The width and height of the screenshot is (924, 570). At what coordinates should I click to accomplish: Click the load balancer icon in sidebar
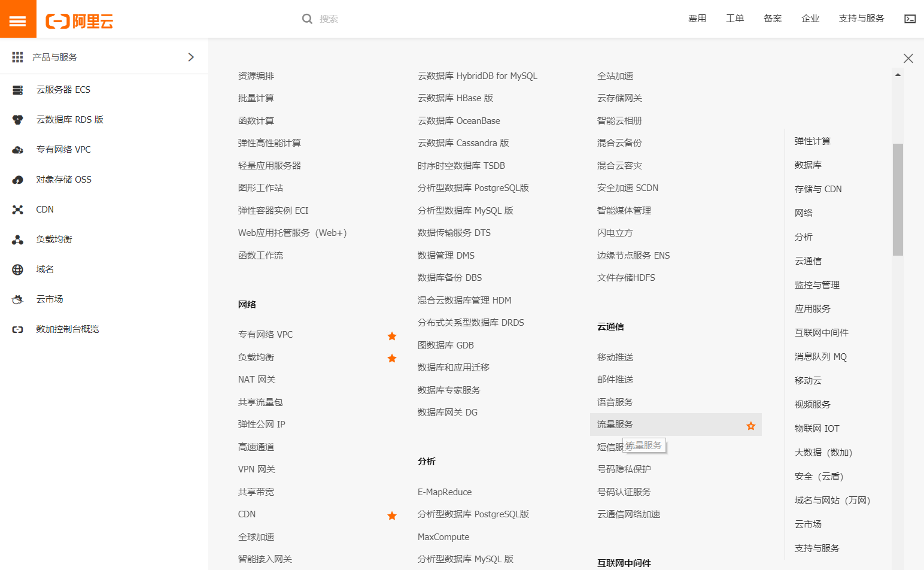[18, 239]
